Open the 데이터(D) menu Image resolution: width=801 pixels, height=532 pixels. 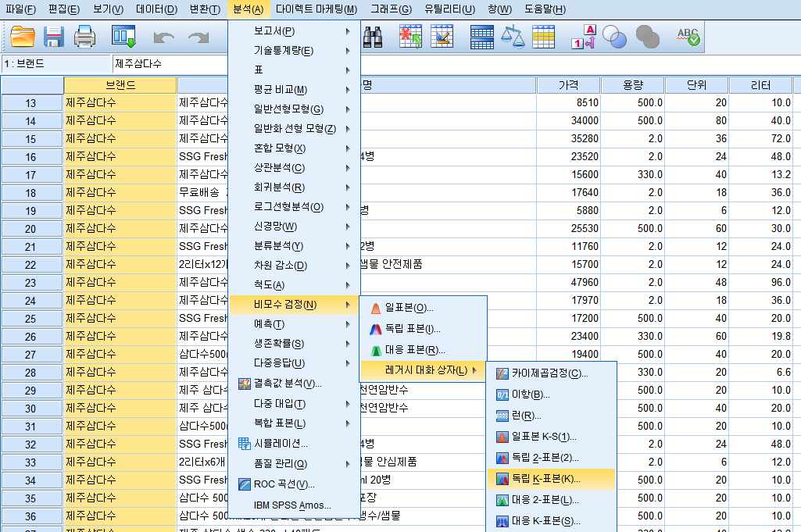pos(156,9)
